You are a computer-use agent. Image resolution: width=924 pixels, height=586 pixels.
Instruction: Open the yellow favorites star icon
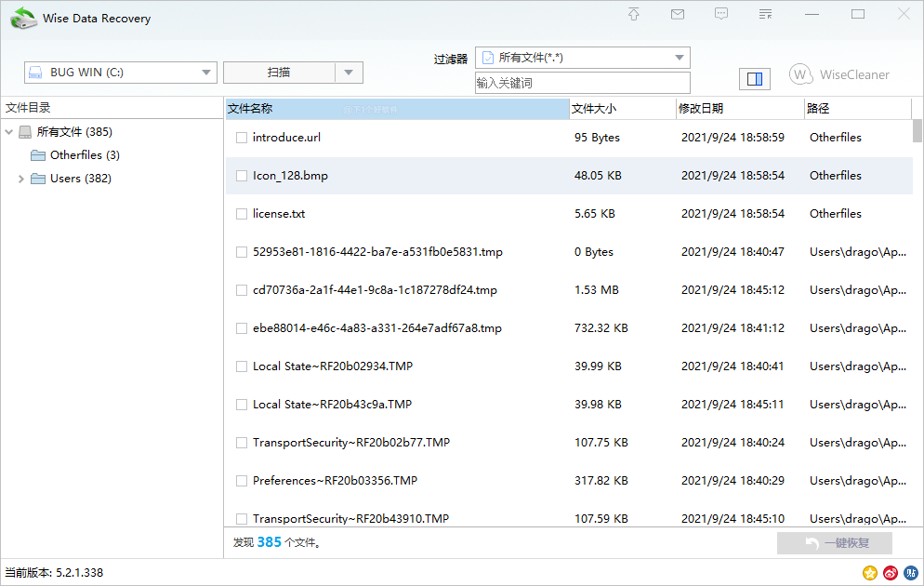click(870, 573)
